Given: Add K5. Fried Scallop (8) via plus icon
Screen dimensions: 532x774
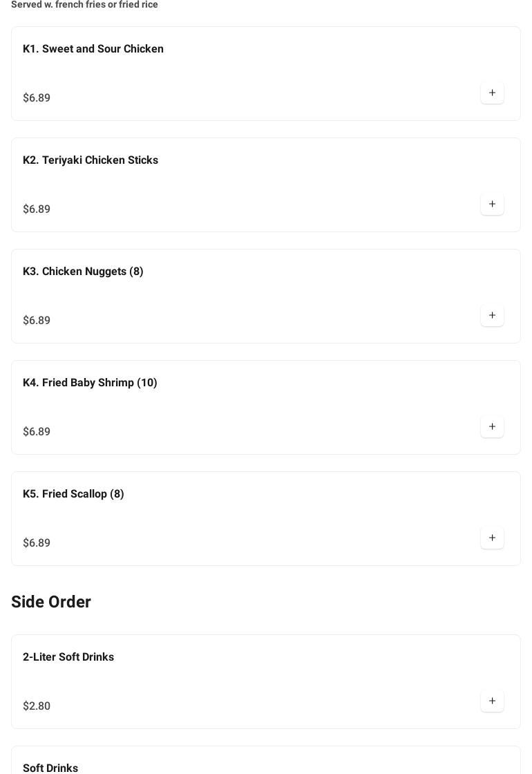Looking at the screenshot, I should click(x=492, y=538).
